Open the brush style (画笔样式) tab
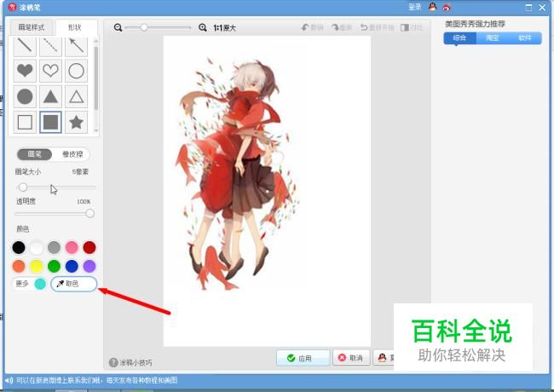The height and width of the screenshot is (392, 554). [32, 27]
